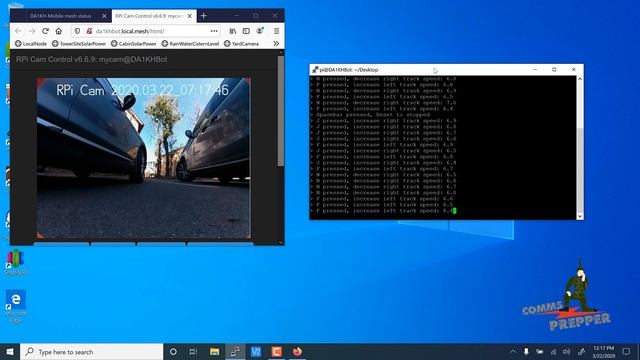640x360 pixels.
Task: Show hidden system tray icons
Action: (513, 351)
